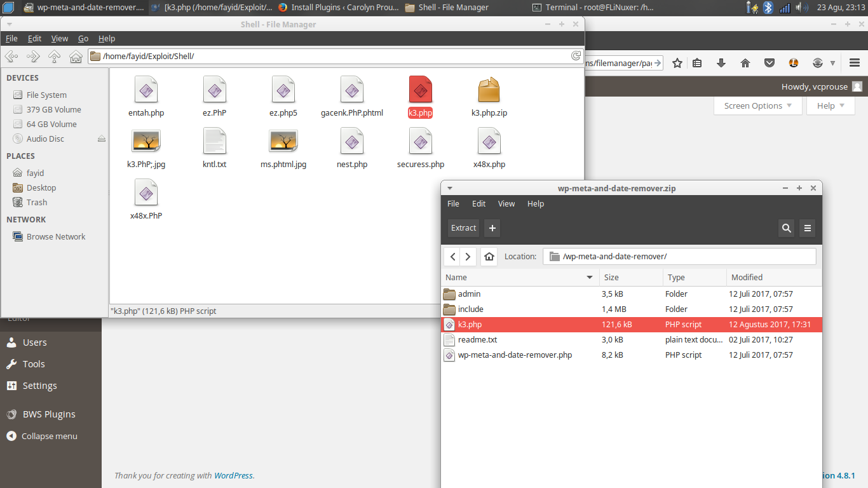868x488 pixels.
Task: Open home folder in Shell File Manager
Action: [x=76, y=57]
